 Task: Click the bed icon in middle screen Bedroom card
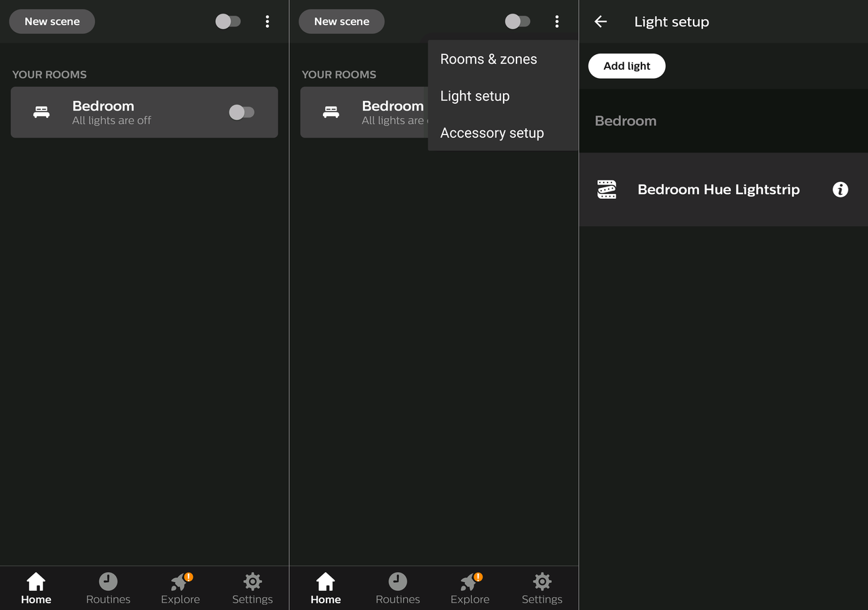click(331, 112)
